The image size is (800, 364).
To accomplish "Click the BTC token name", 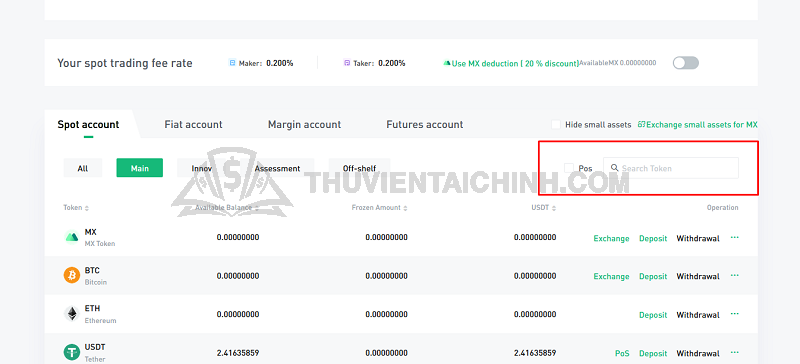I will pyautogui.click(x=92, y=271).
